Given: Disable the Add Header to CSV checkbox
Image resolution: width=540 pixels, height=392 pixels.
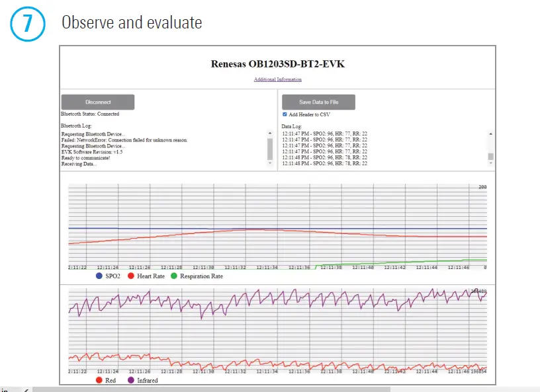Looking at the screenshot, I should (284, 114).
